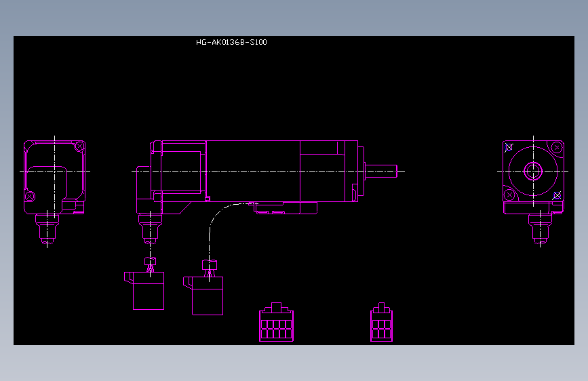Click the mounting bracket under motor body
This screenshot has height=381, width=588.
point(286,208)
